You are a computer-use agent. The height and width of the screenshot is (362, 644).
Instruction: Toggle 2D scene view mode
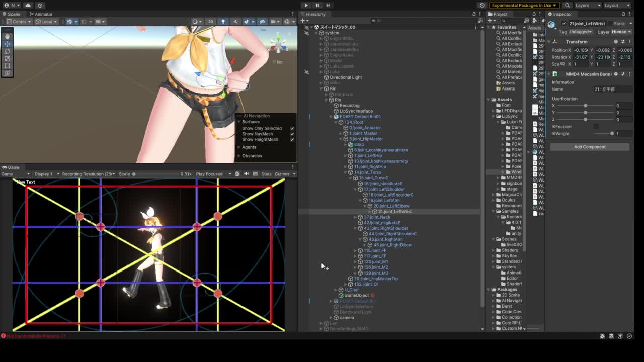pyautogui.click(x=210, y=22)
